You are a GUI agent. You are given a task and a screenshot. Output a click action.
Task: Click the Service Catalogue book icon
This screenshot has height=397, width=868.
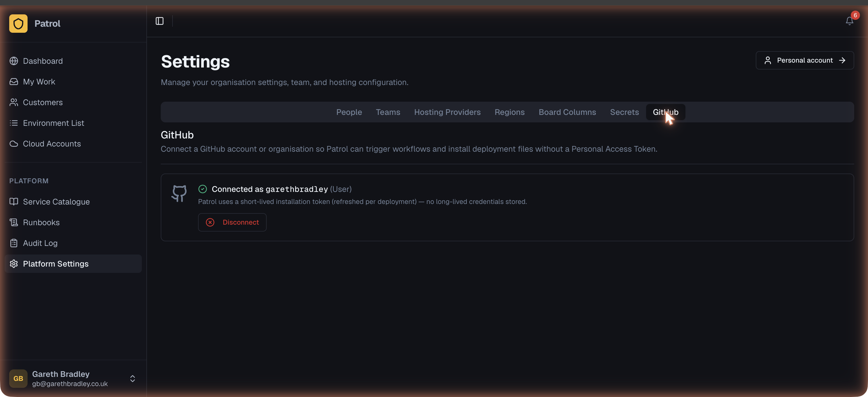pos(14,202)
